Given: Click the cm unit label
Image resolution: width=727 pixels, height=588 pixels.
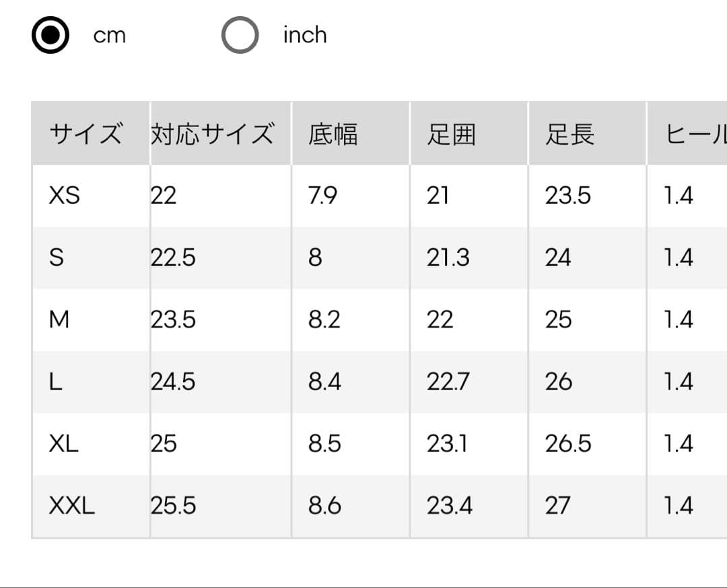Looking at the screenshot, I should [x=110, y=36].
